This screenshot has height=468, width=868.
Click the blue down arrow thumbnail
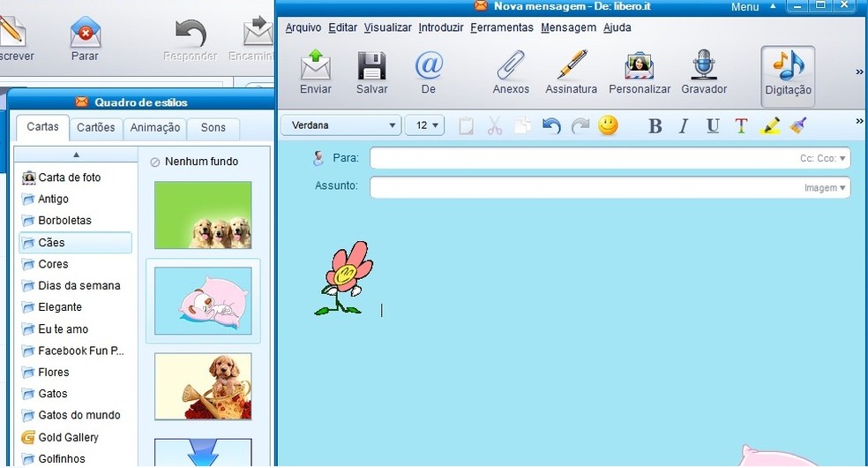[203, 452]
